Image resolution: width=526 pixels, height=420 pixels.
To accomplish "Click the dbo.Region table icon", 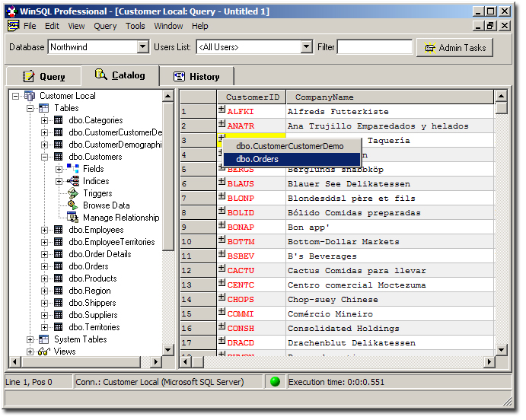I will [59, 291].
